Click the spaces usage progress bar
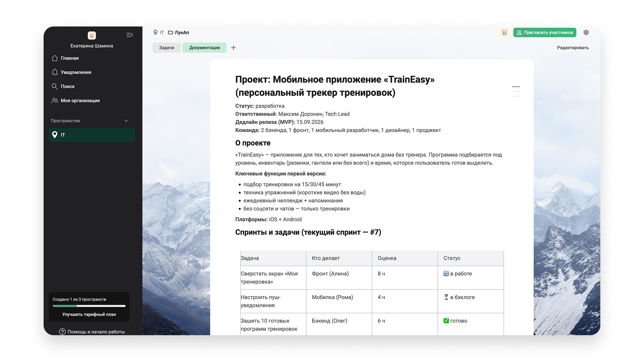This screenshot has height=362, width=644. 89,306
